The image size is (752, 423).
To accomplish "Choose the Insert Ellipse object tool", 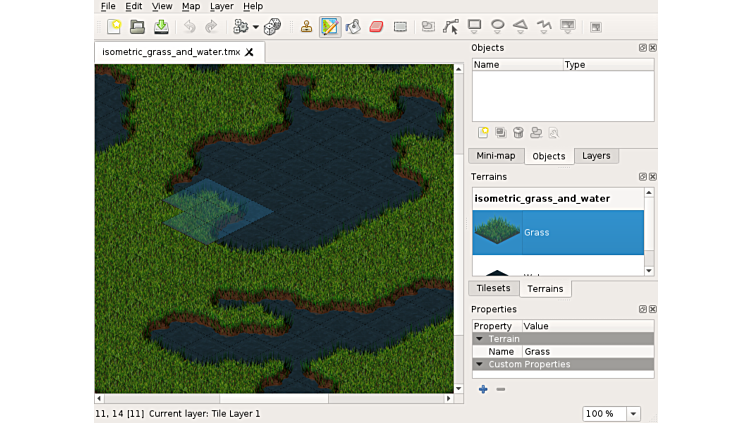I will click(497, 27).
